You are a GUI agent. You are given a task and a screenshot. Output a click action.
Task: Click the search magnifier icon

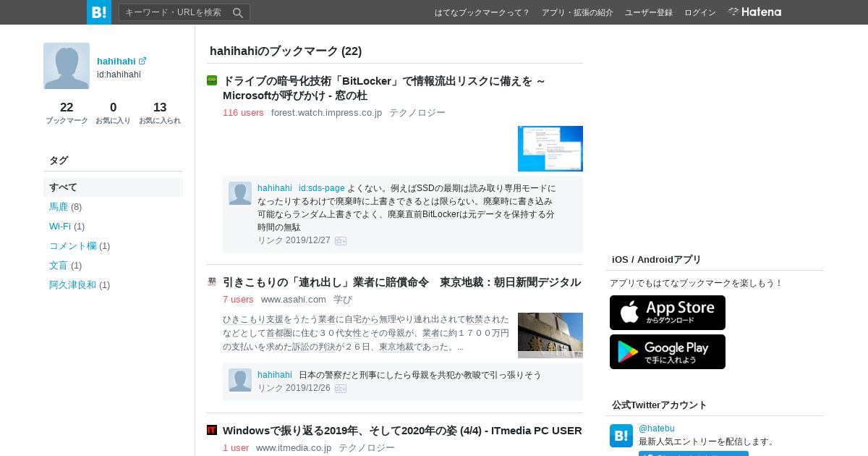coord(238,12)
